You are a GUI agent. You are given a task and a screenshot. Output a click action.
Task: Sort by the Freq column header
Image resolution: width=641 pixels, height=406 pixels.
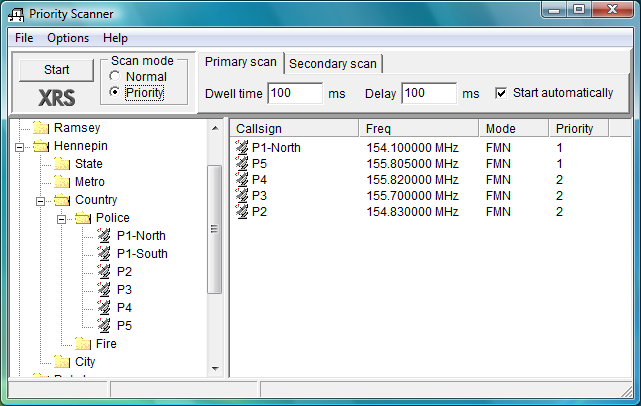[x=419, y=129]
